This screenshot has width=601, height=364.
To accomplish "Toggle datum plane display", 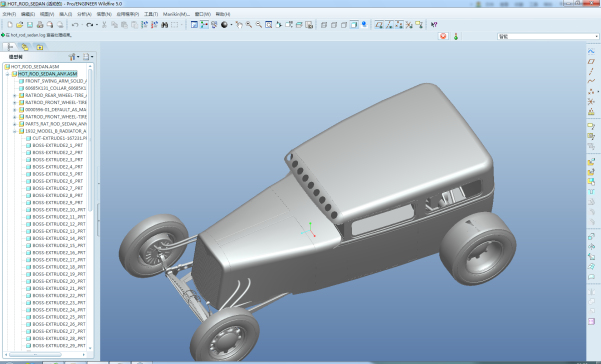I will (379, 25).
